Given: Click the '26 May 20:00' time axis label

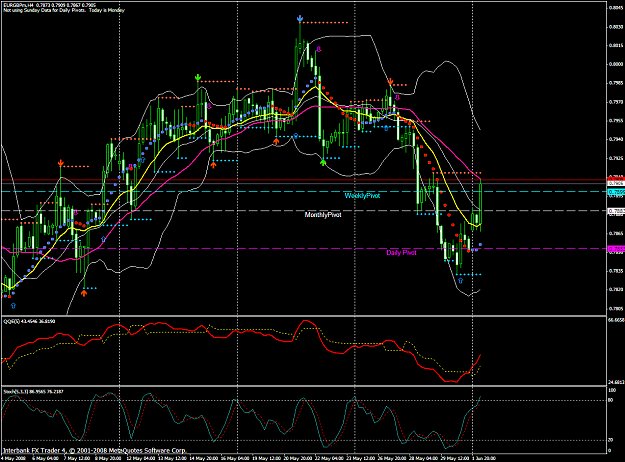Looking at the screenshot, I should click(392, 458).
